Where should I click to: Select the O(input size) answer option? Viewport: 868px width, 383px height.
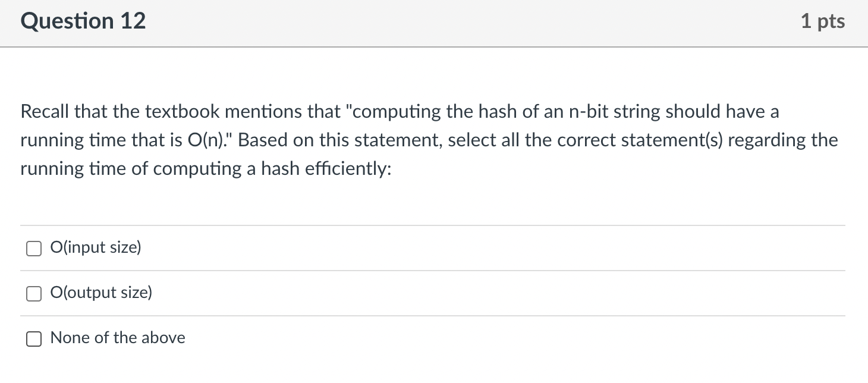[33, 248]
